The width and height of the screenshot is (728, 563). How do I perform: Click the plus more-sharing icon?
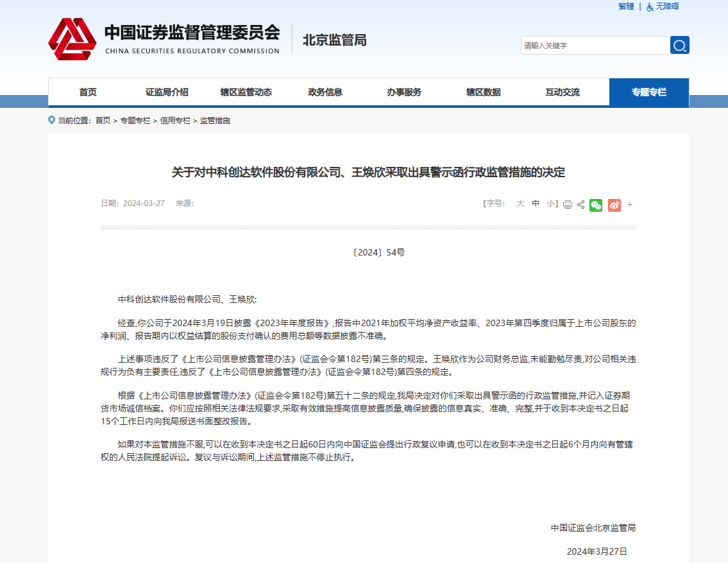pyautogui.click(x=630, y=204)
